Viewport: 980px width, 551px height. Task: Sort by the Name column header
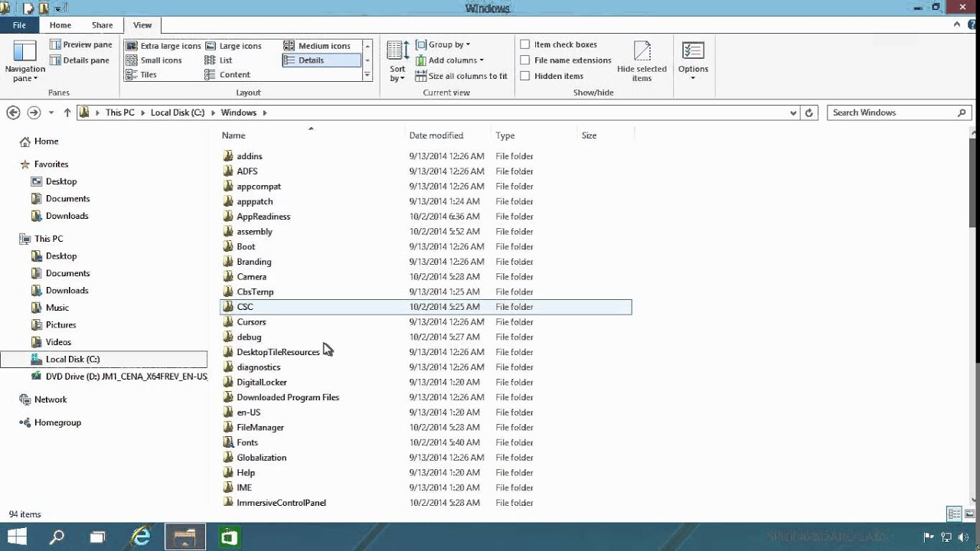(x=312, y=135)
